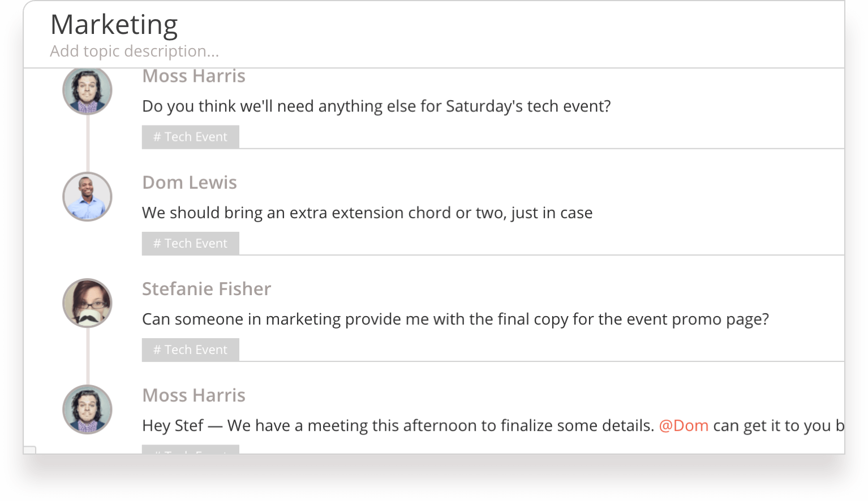
Task: Open Tech Event tag under promo page message
Action: tap(191, 349)
